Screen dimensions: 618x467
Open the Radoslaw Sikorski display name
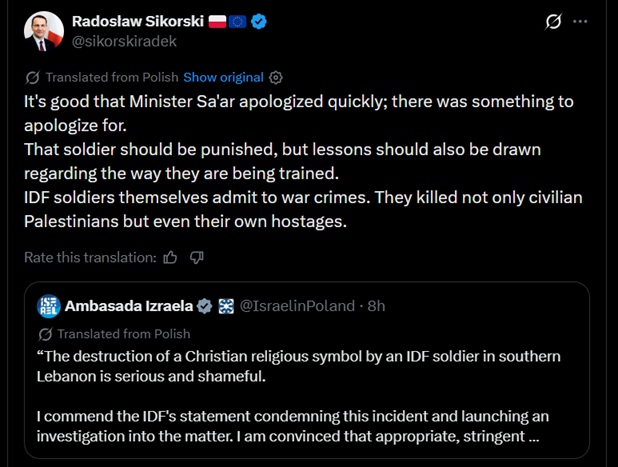coord(136,21)
